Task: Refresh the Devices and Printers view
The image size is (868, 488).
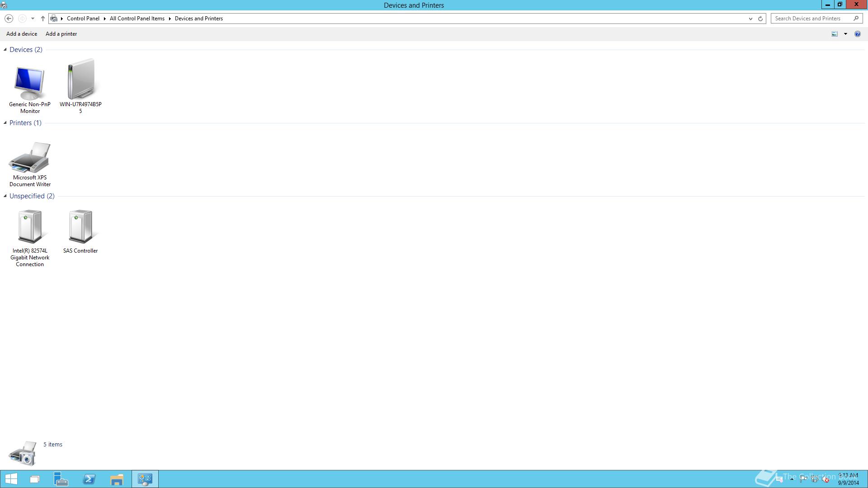Action: [760, 19]
